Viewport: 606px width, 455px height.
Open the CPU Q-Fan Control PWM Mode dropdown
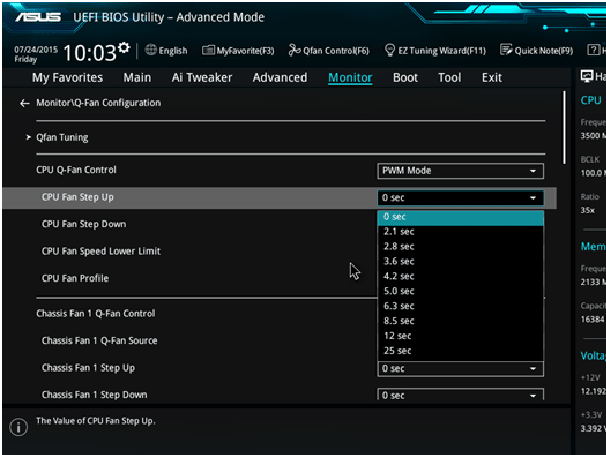(x=460, y=171)
